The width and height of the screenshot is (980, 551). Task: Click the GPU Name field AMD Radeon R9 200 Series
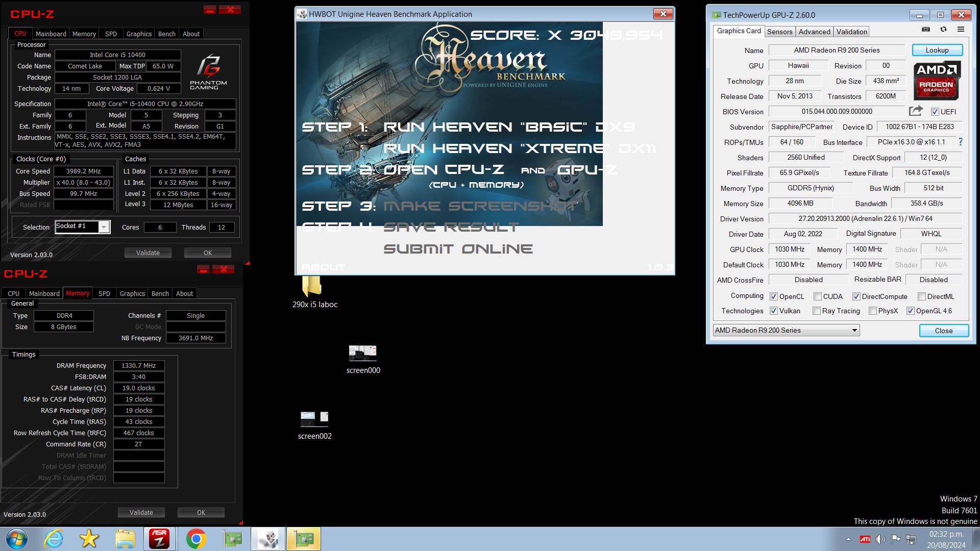pos(837,50)
